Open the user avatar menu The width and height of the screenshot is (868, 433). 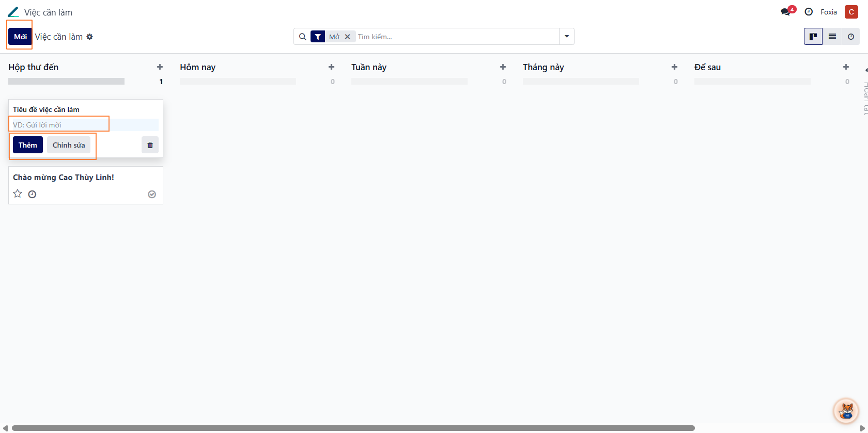tap(851, 12)
